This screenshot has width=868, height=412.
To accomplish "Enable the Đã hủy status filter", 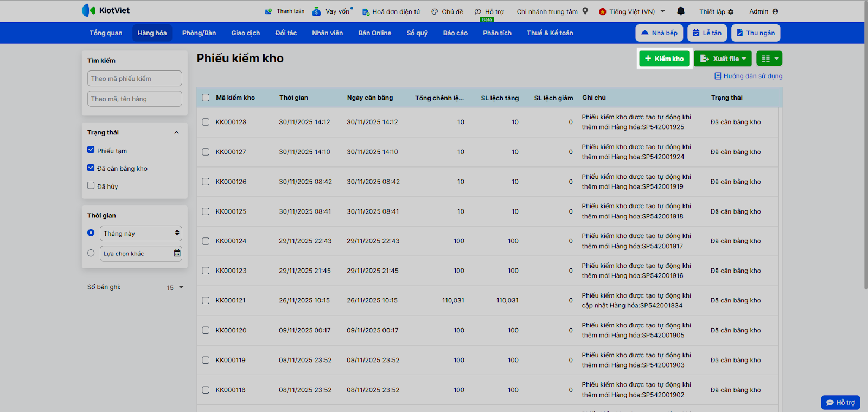I will tap(91, 185).
